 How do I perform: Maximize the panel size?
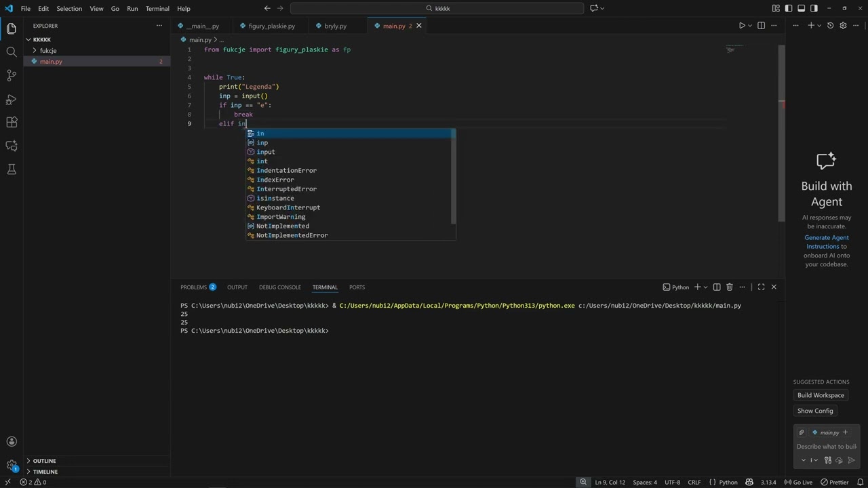tap(761, 287)
